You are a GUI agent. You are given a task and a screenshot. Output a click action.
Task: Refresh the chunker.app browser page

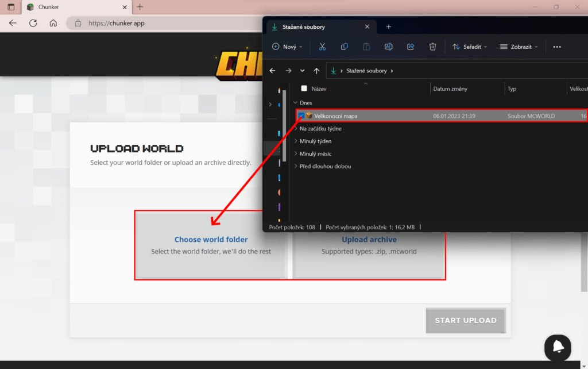(x=33, y=23)
